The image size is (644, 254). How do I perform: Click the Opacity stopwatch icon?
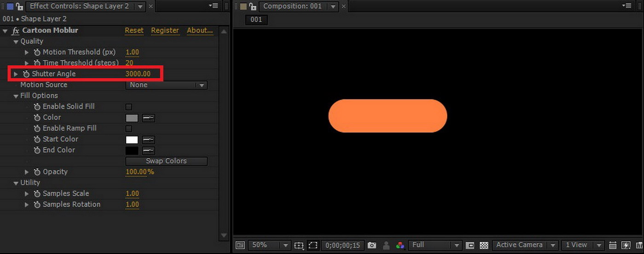pos(37,172)
